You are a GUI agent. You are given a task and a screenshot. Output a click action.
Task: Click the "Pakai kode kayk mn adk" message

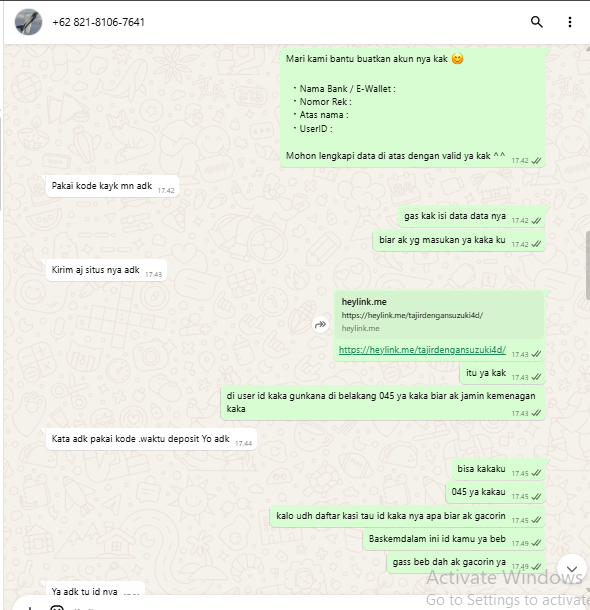tap(112, 186)
